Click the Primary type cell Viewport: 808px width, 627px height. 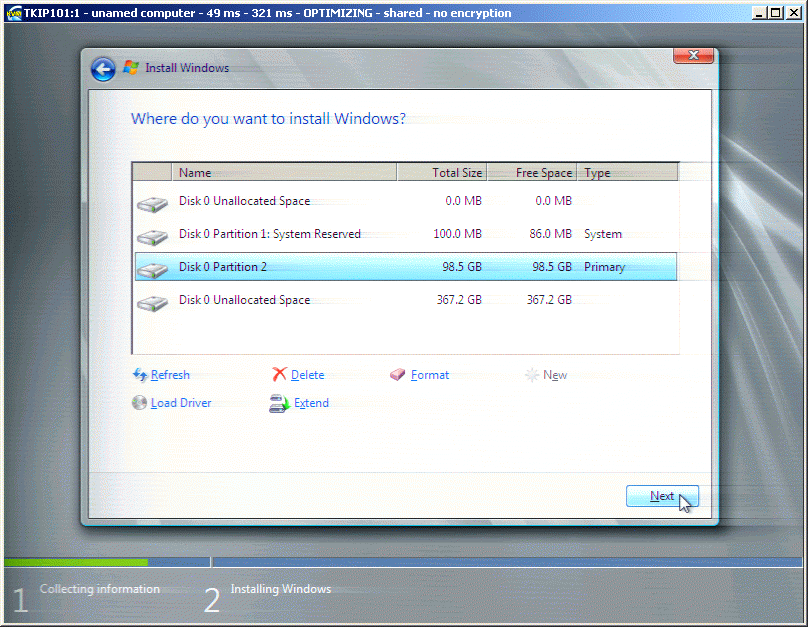pyautogui.click(x=604, y=267)
